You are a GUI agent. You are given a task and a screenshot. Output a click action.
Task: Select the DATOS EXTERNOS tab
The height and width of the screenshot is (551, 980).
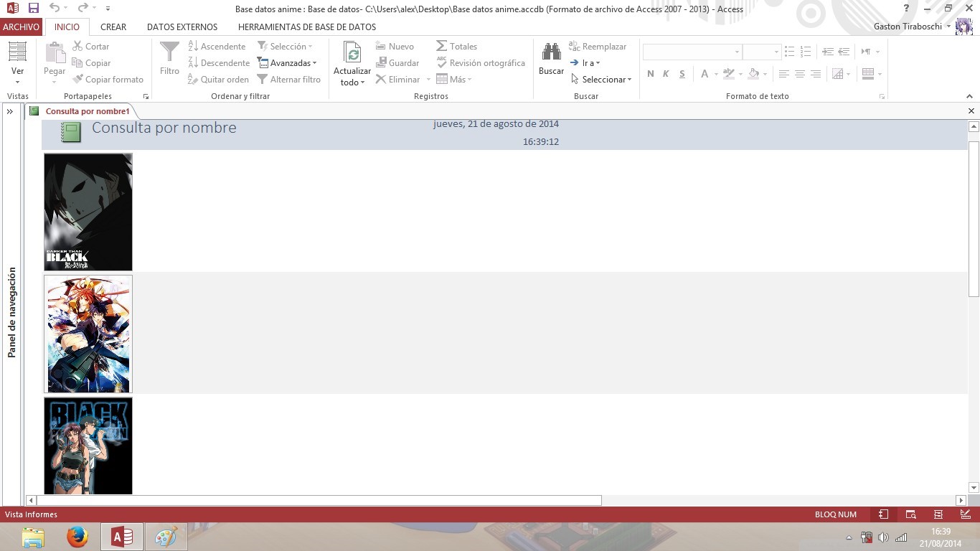[182, 27]
